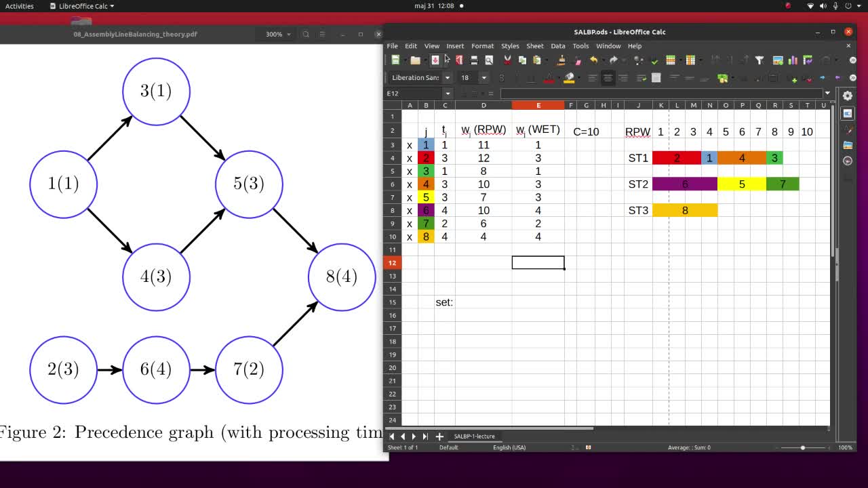Click the Save document icon
The height and width of the screenshot is (488, 868).
coord(435,60)
